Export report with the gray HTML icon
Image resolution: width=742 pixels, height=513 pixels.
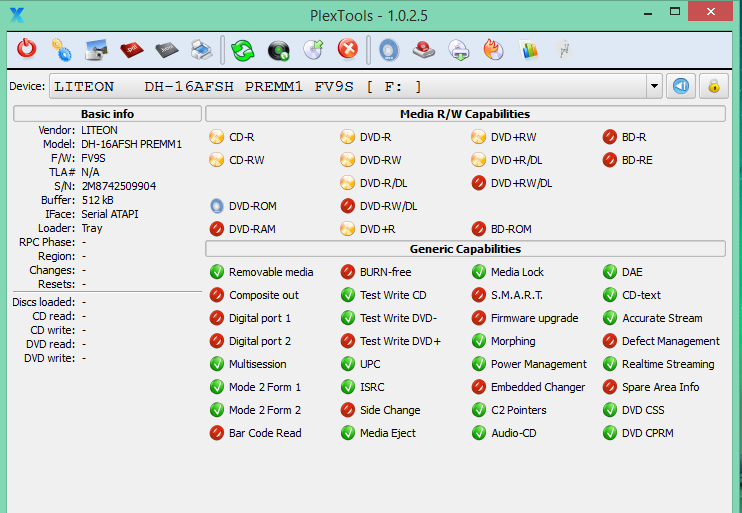(x=167, y=50)
